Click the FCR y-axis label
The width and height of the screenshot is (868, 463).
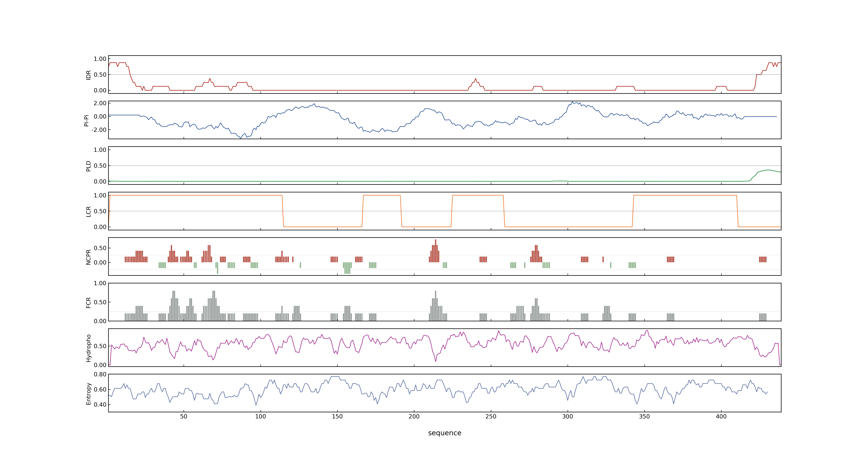[88, 302]
